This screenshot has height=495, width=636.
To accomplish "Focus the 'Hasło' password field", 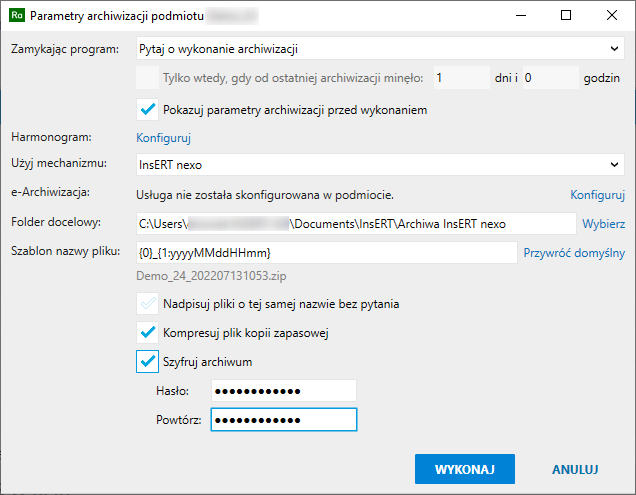I will pyautogui.click(x=285, y=391).
